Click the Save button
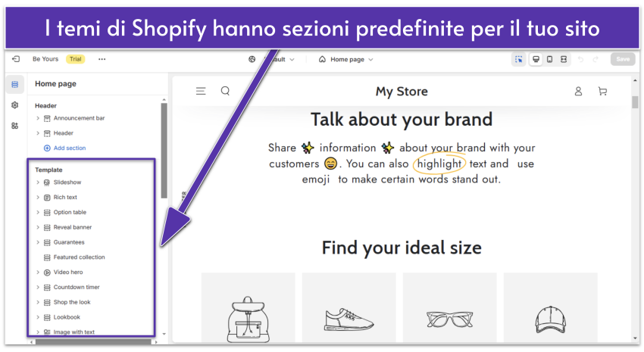This screenshot has width=644, height=352. click(x=623, y=59)
